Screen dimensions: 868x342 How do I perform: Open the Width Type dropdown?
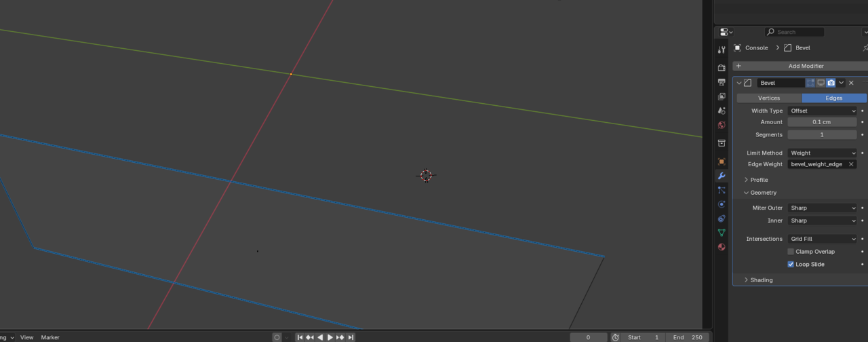(x=823, y=111)
